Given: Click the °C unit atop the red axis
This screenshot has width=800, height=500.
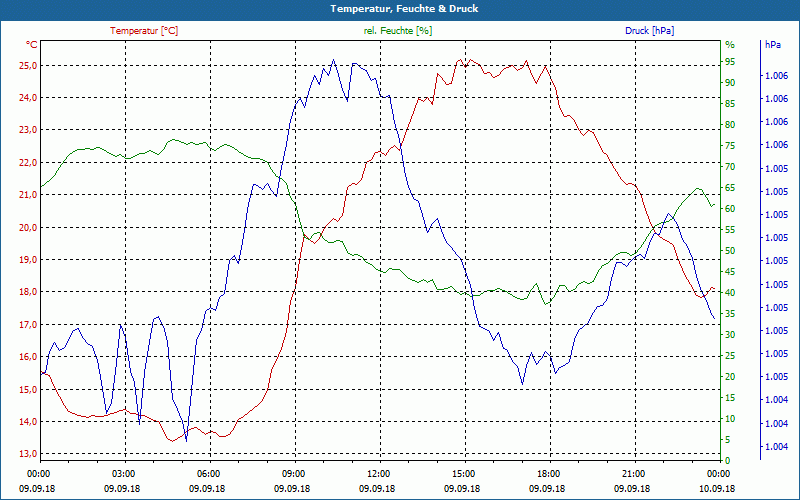Looking at the screenshot, I should [32, 45].
